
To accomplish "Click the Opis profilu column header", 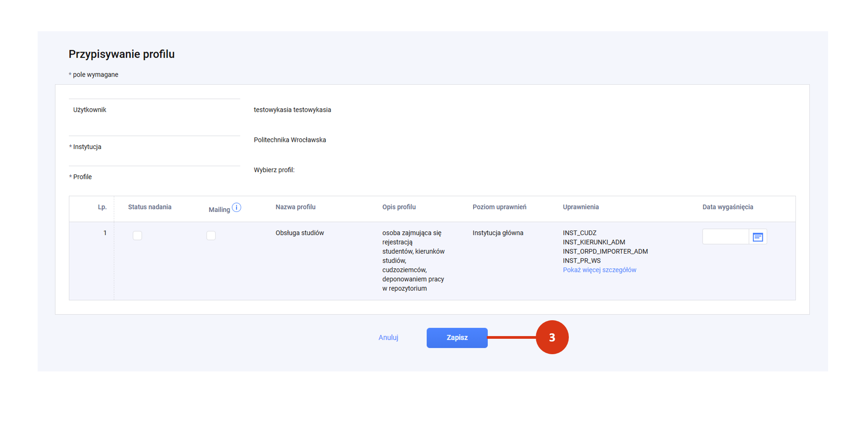I will pyautogui.click(x=398, y=207).
